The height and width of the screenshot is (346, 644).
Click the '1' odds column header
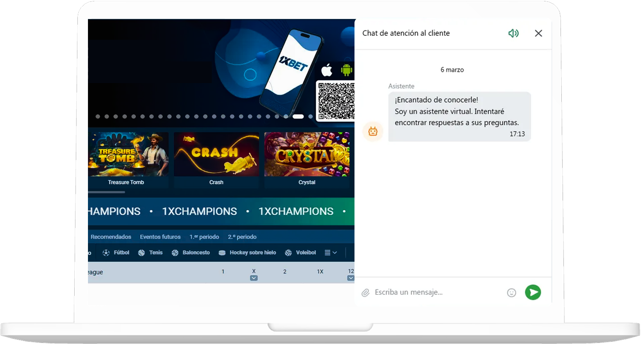tap(223, 272)
